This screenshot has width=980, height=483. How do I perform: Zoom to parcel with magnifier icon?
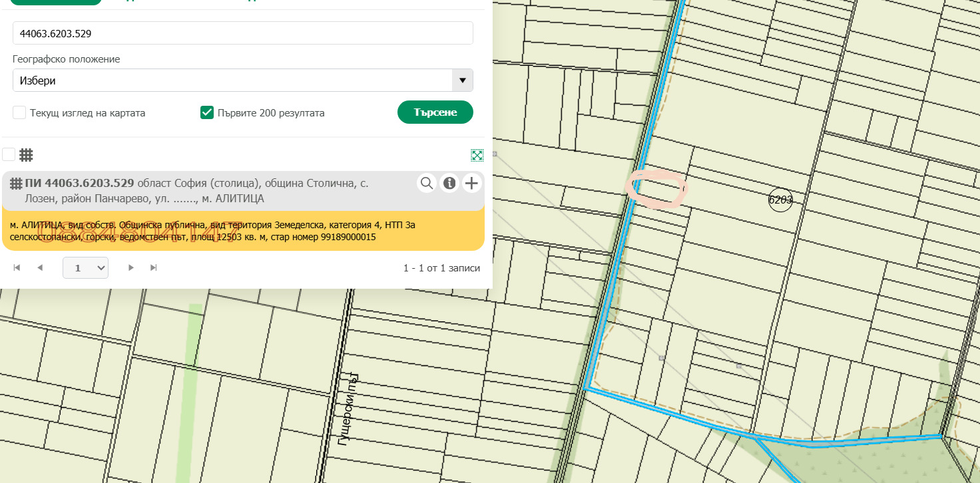click(x=427, y=183)
